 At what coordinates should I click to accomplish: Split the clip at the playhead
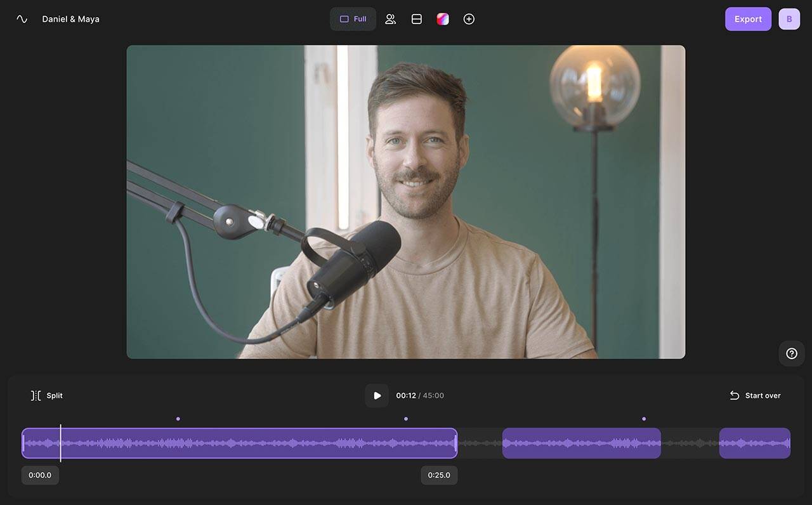(47, 395)
